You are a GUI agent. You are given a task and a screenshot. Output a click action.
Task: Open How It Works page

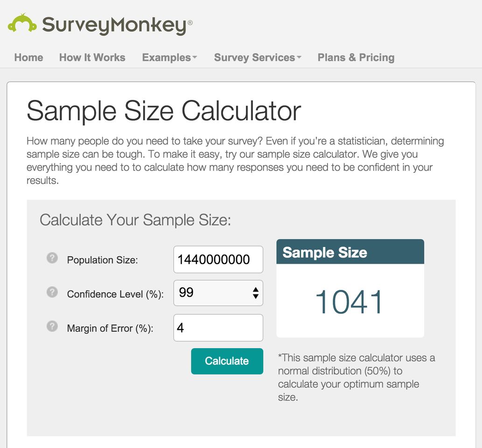92,57
